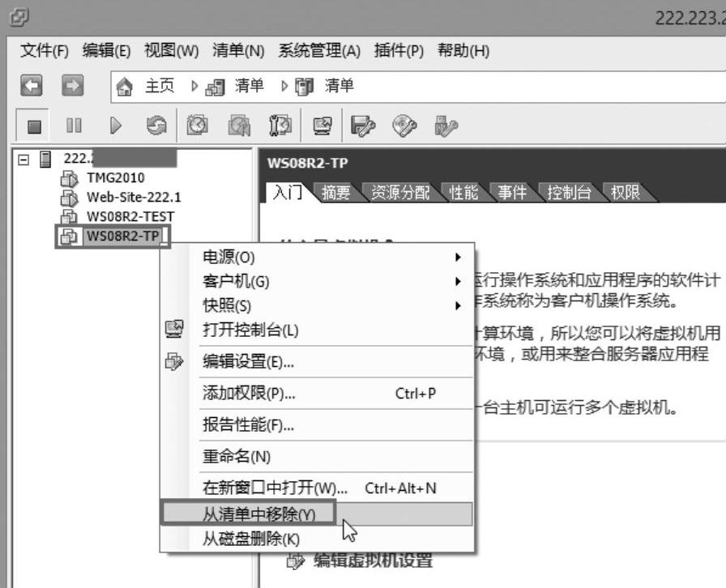Image resolution: width=726 pixels, height=588 pixels.
Task: Click the Home house icon in breadcrumb
Action: tap(124, 87)
